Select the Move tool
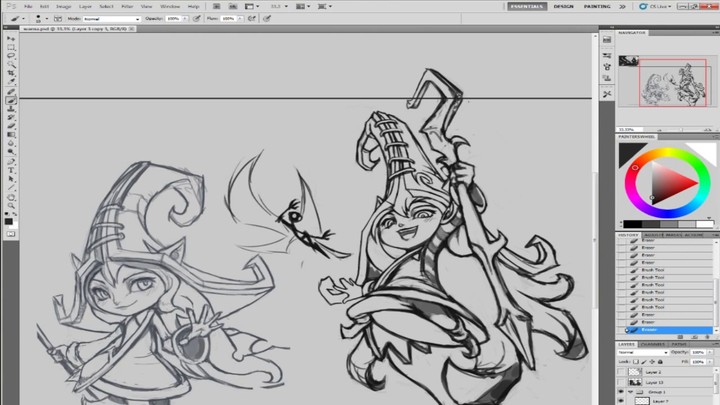720x405 pixels. point(11,39)
